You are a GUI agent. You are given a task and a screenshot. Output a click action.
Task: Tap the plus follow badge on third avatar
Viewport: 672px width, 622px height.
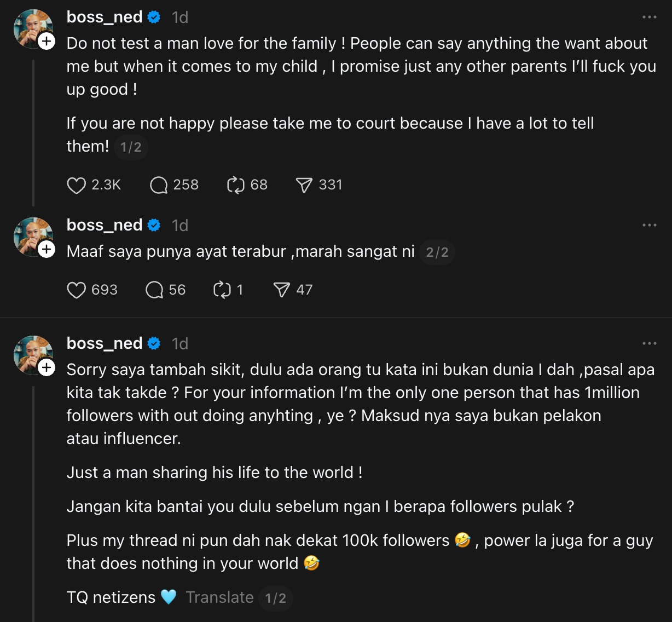[x=47, y=367]
